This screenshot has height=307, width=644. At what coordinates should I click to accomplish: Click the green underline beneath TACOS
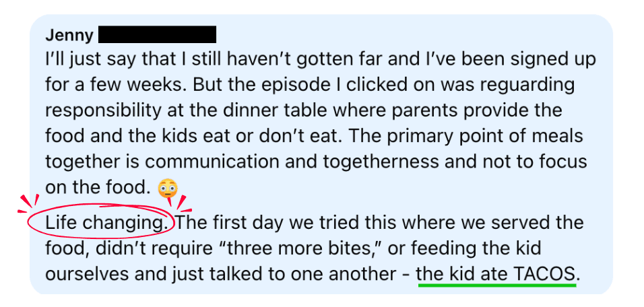pos(497,284)
